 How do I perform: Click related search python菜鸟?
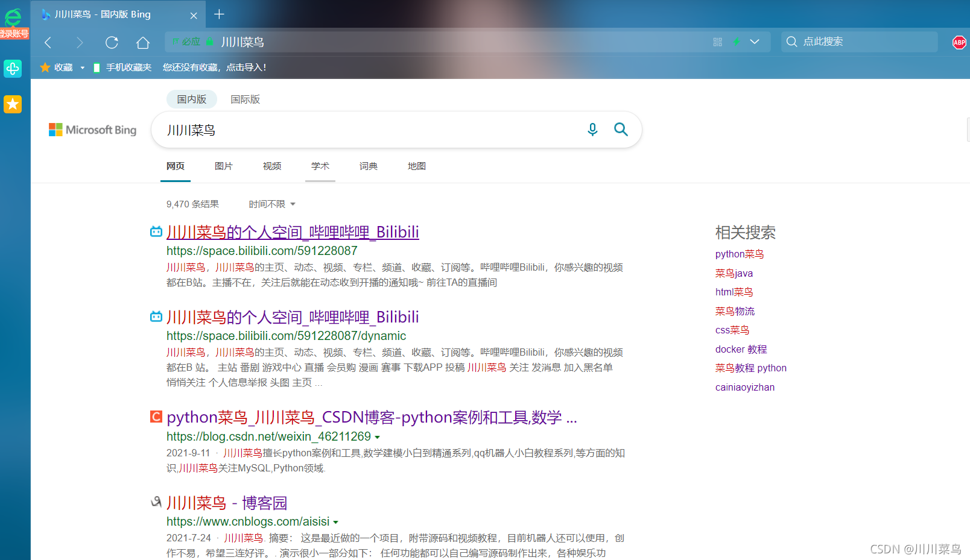740,254
